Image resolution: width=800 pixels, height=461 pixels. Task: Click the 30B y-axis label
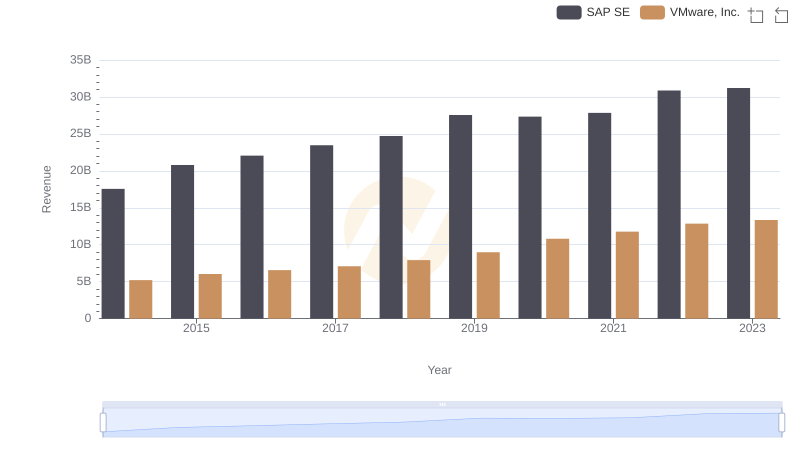point(81,97)
